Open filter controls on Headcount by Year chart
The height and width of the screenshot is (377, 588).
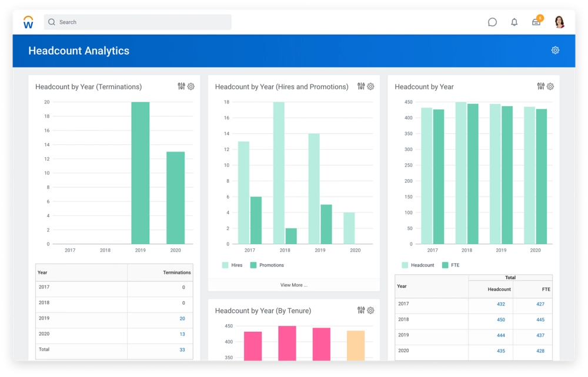[541, 86]
